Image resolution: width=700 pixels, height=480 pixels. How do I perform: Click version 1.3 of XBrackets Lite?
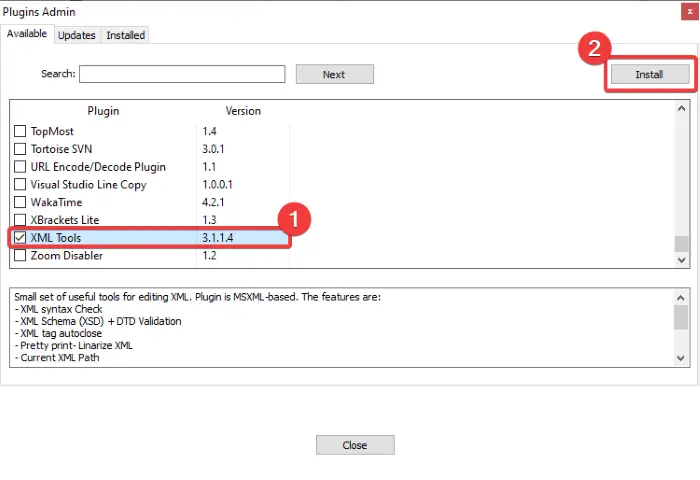[x=209, y=220]
